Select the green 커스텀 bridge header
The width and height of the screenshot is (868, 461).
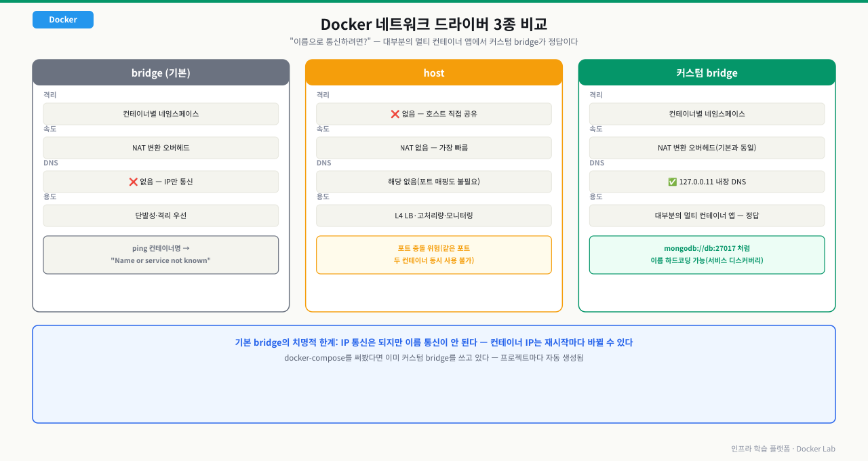(x=707, y=73)
